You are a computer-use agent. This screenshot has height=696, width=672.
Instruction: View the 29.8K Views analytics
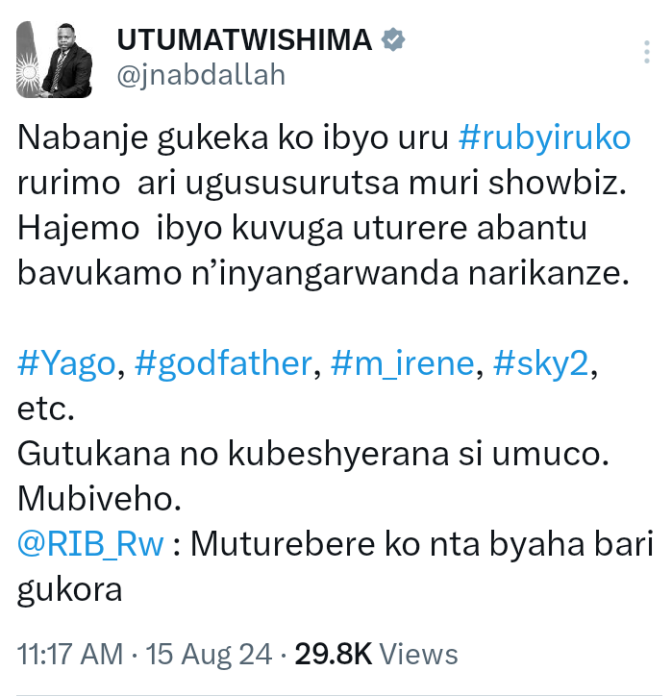[x=376, y=654]
